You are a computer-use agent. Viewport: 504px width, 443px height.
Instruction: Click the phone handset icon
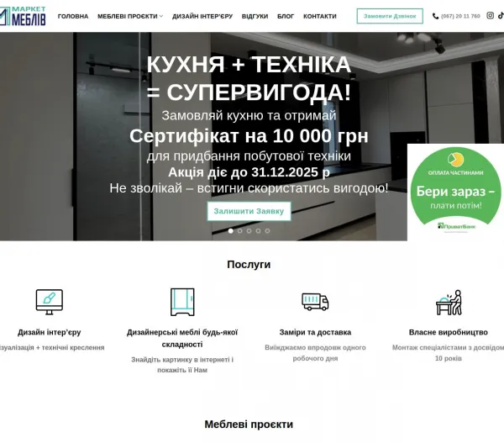pos(435,16)
